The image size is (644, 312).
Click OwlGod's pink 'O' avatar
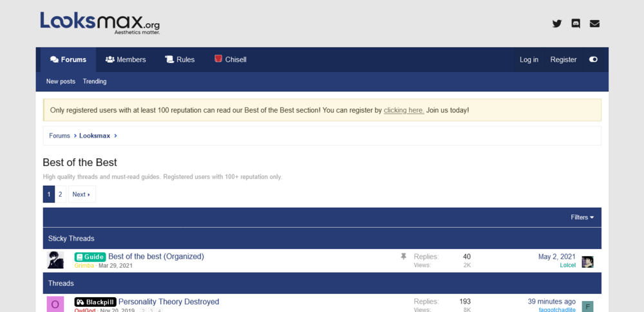55,304
